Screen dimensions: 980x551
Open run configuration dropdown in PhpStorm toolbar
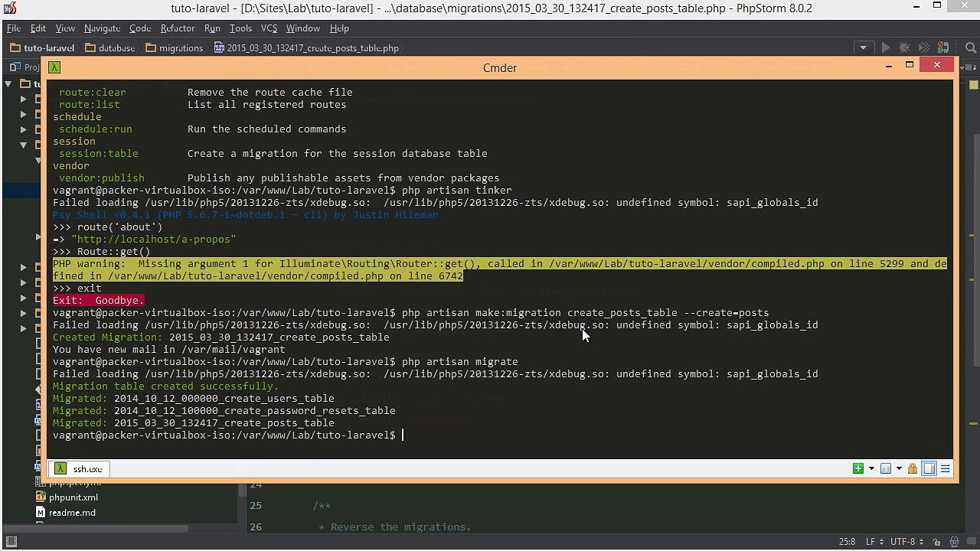863,47
